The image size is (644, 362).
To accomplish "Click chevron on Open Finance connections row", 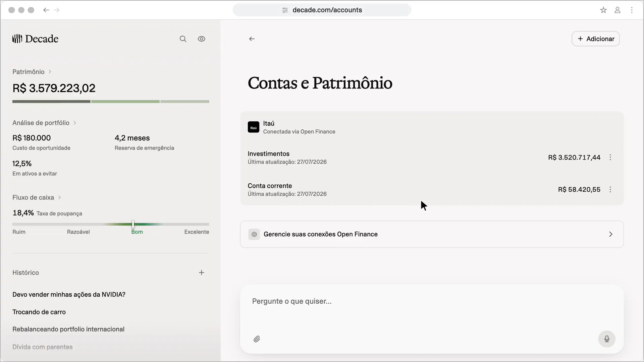I will 611,234.
